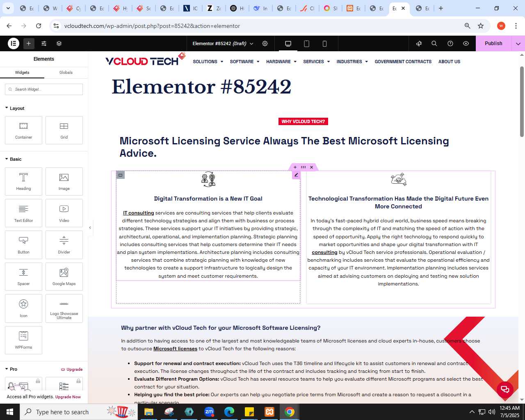This screenshot has width=525, height=420.
Task: Switch to the Widgets tab
Action: click(22, 73)
